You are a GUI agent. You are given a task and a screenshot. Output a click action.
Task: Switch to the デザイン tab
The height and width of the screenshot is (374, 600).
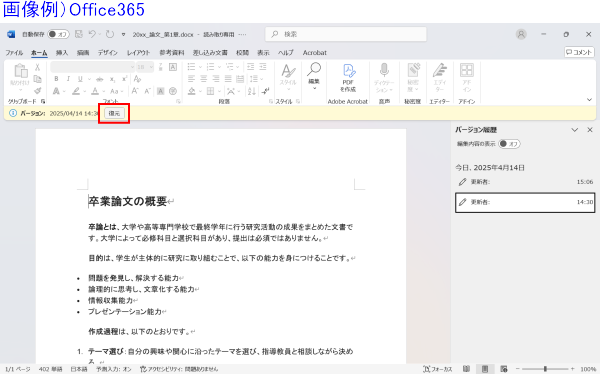(108, 53)
